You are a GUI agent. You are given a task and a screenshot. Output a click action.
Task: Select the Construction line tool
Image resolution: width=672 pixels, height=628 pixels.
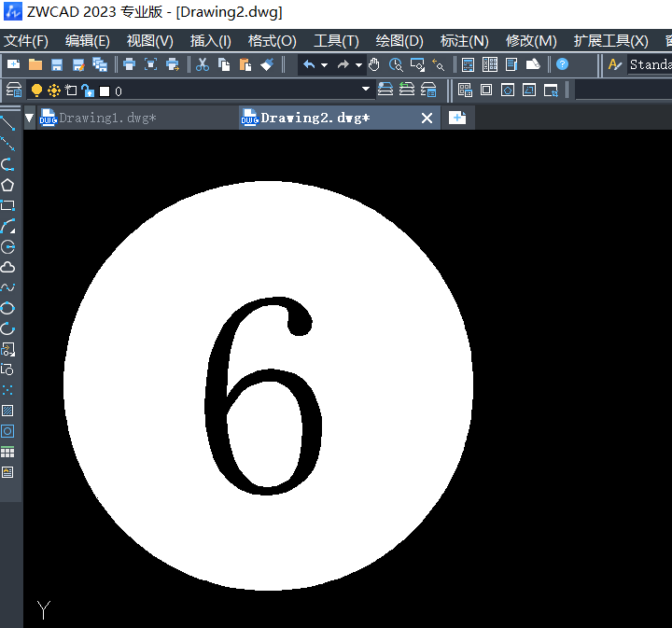pos(7,144)
